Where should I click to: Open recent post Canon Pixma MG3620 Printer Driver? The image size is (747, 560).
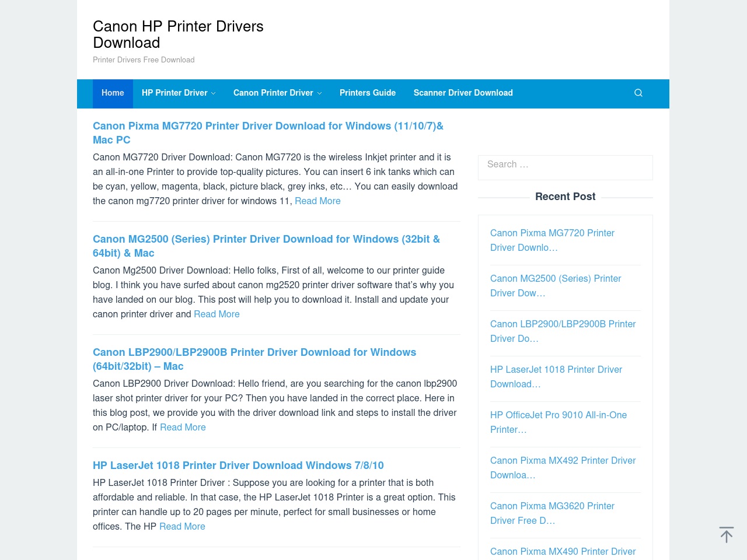(552, 513)
